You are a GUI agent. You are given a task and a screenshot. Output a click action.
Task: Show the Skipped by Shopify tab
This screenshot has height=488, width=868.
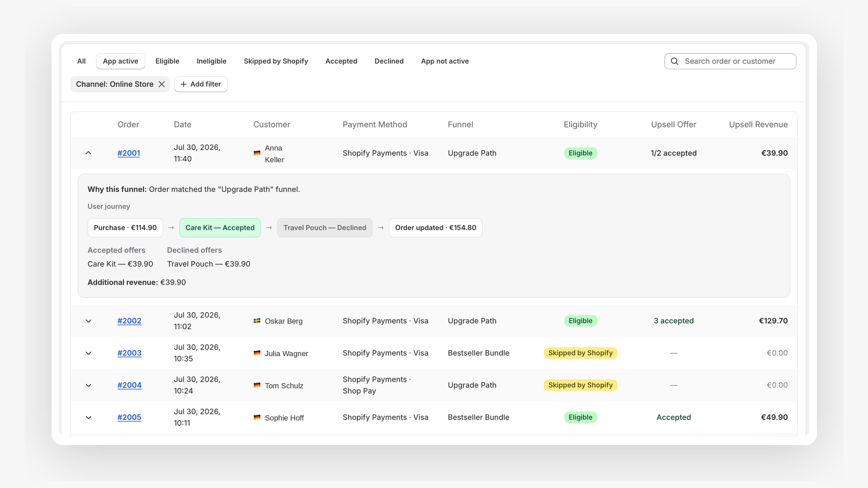[276, 61]
